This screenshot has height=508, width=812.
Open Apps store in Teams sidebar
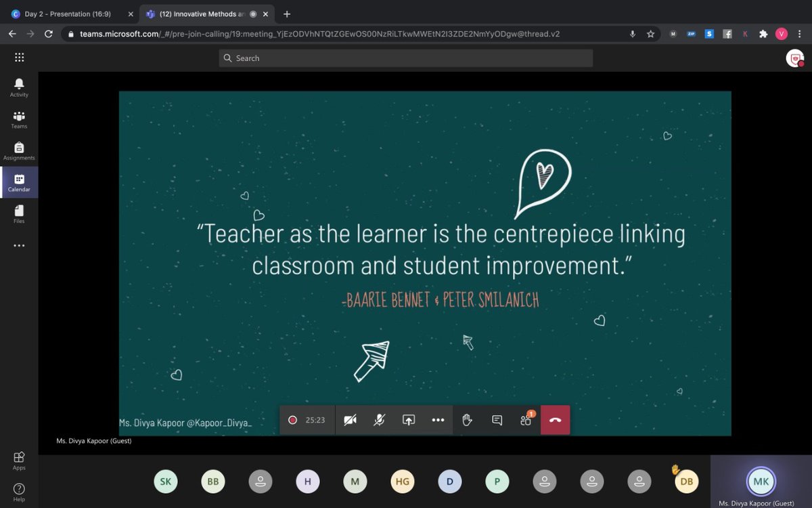(x=19, y=461)
